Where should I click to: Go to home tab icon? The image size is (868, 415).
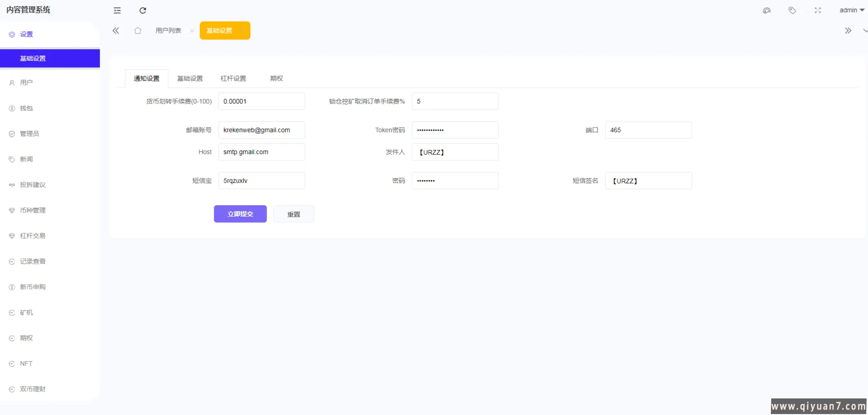coord(138,31)
